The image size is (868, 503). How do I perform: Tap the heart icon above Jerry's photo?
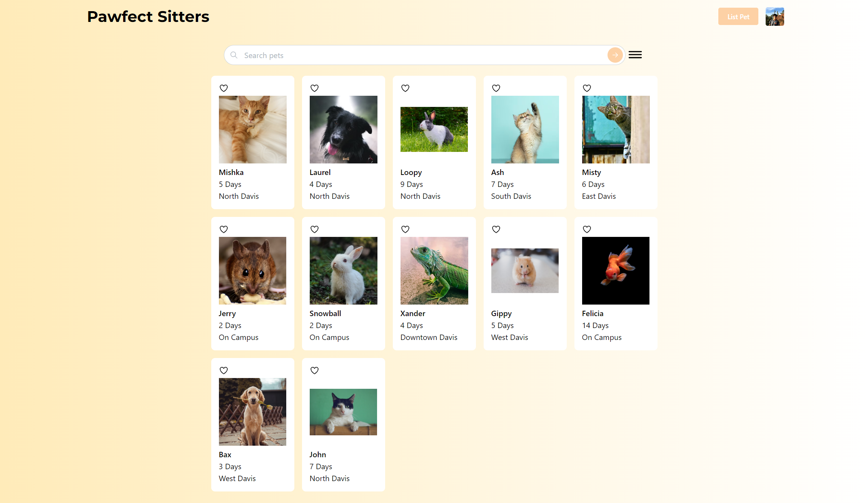pyautogui.click(x=224, y=229)
